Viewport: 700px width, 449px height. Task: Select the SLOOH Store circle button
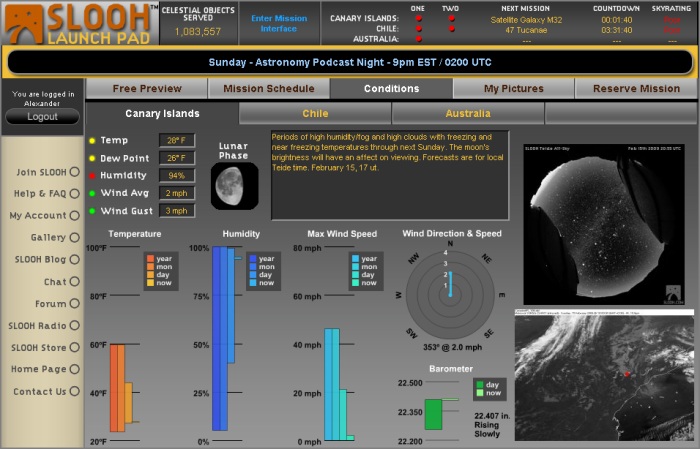pos(75,347)
